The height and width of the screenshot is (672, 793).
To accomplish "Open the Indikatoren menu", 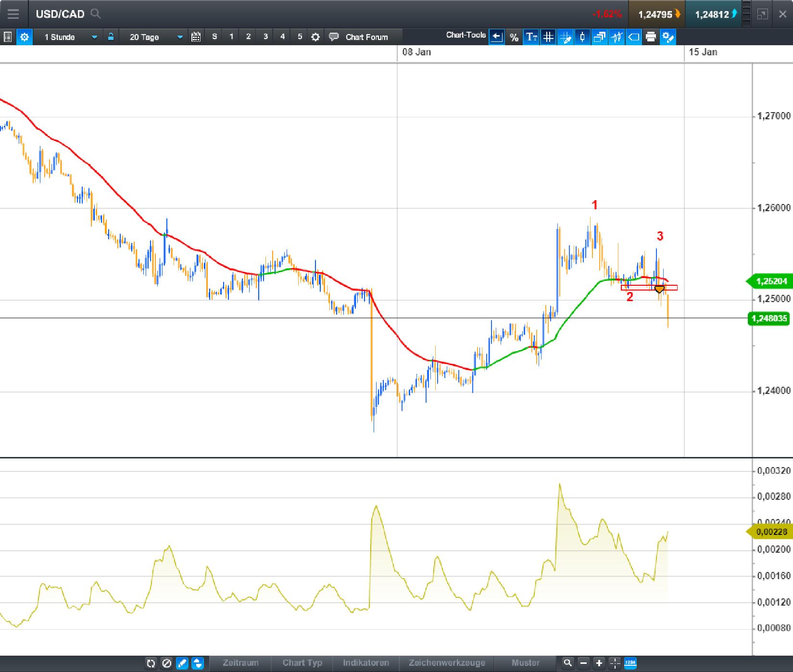I will [x=366, y=663].
